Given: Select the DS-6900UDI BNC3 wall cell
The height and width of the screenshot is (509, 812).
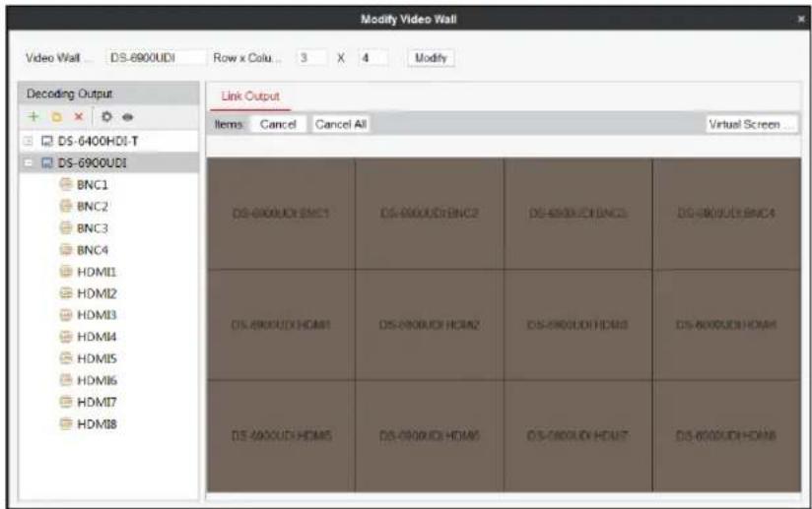Looking at the screenshot, I should [x=577, y=214].
